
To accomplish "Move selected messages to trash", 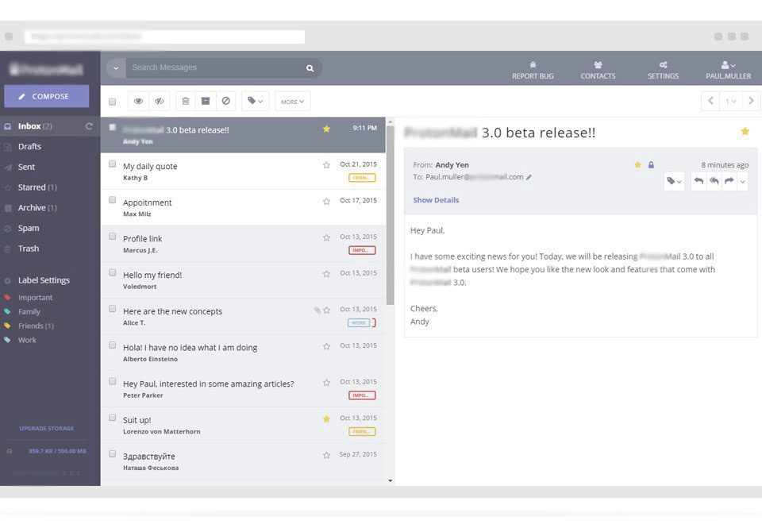I will click(185, 101).
